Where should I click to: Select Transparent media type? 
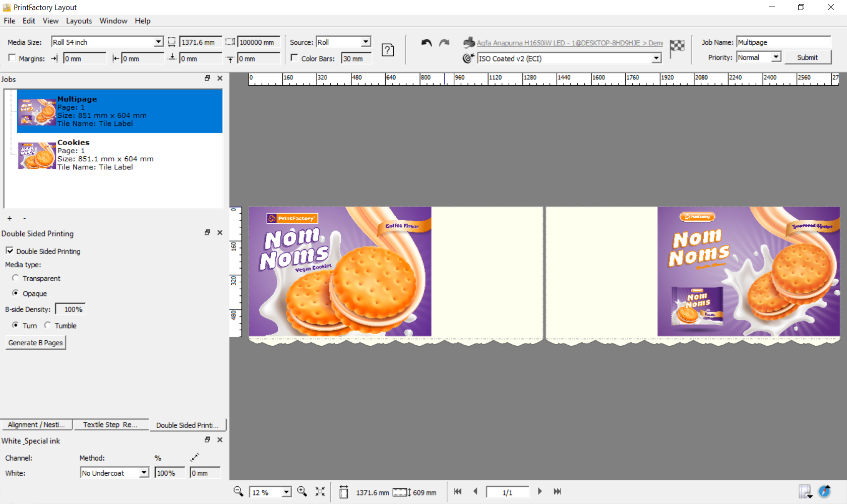[x=16, y=278]
